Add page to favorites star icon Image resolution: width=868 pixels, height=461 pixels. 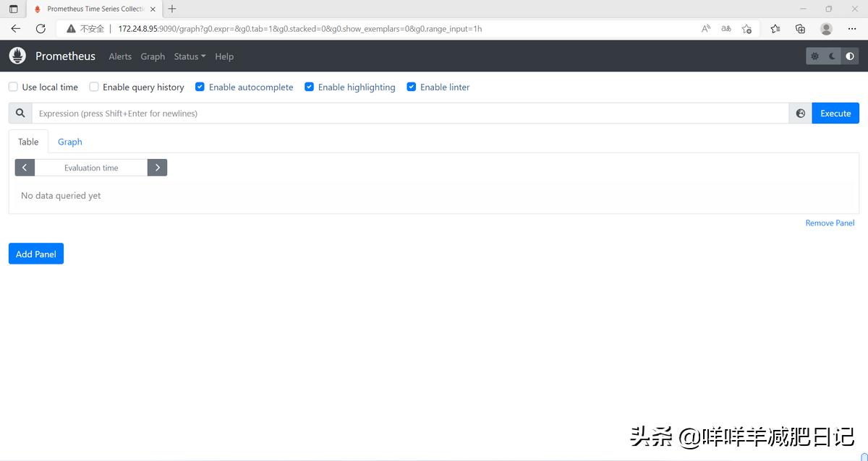click(746, 29)
